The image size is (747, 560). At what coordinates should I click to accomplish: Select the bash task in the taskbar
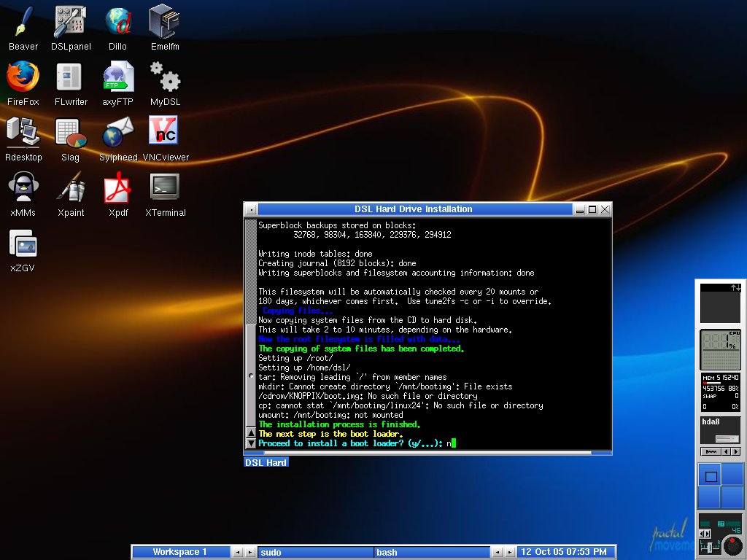click(x=432, y=553)
